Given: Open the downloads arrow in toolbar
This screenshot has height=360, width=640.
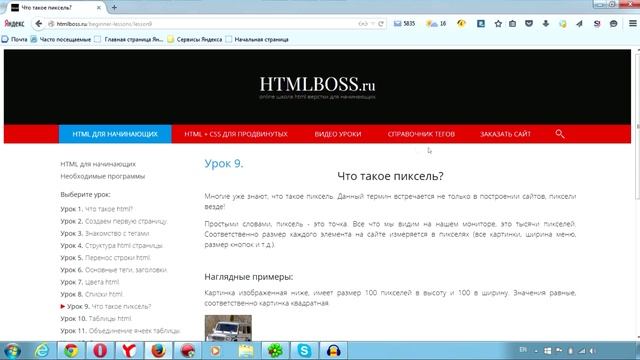Looking at the screenshot, I should [546, 24].
